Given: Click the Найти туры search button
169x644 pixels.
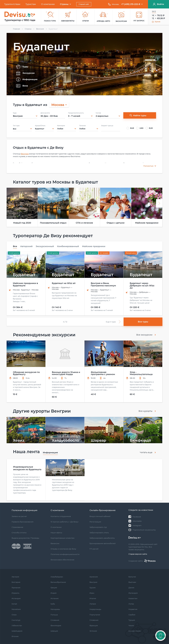Looking at the screenshot, I should pyautogui.click(x=140, y=116).
